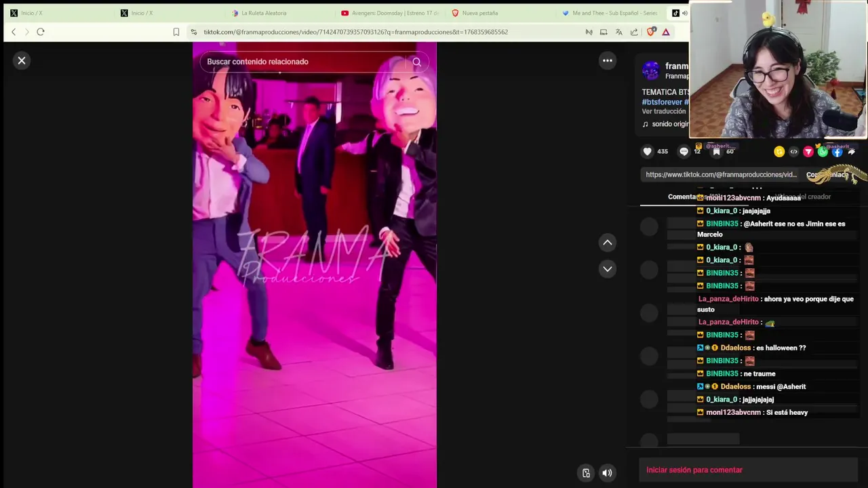Click Ddaeloss 'messi @Asherit' message
The image size is (868, 488).
point(751,387)
